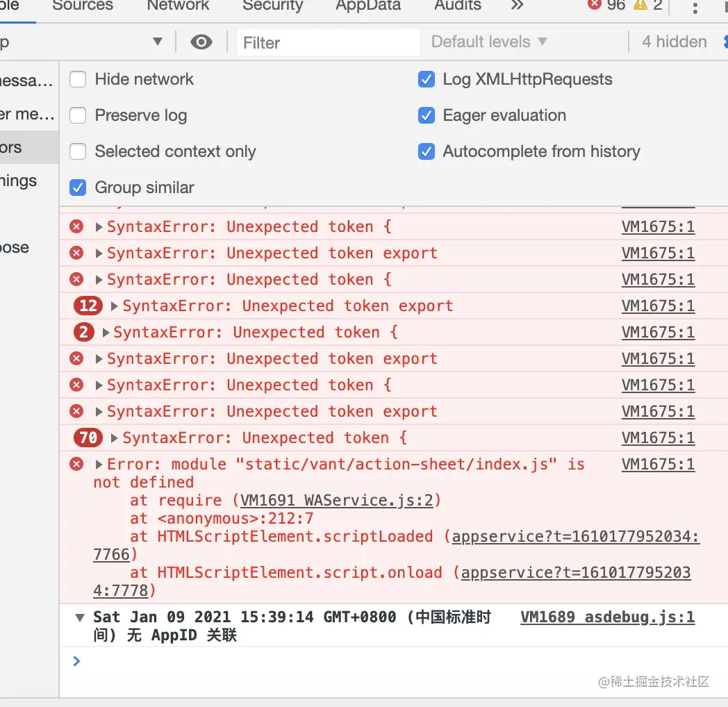This screenshot has height=707, width=728.
Task: Click the Filter input field
Action: 329,42
